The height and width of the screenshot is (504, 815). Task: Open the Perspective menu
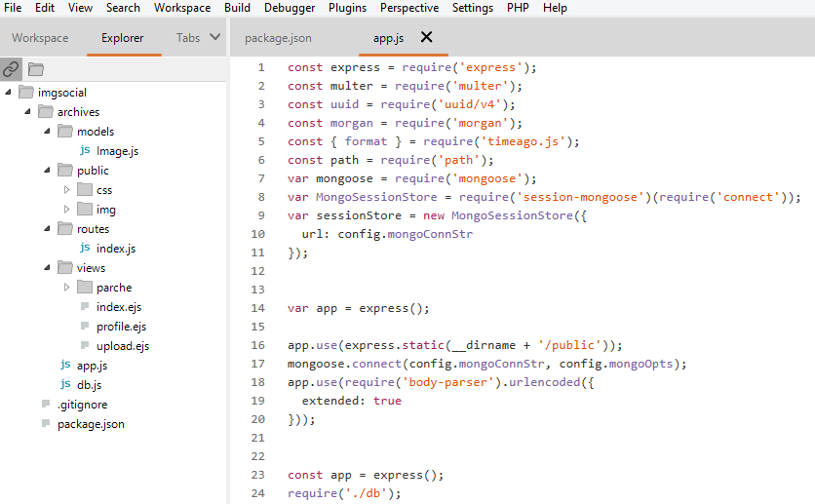point(409,8)
